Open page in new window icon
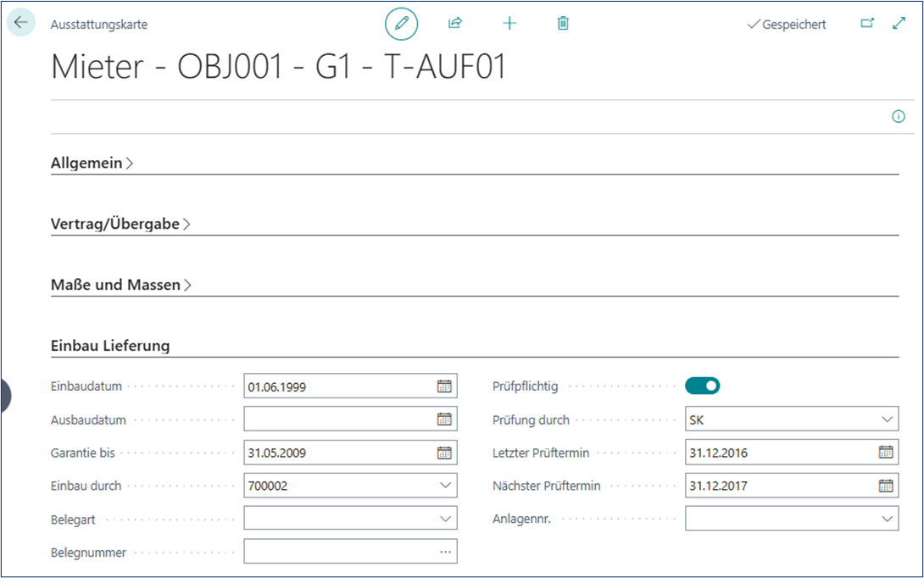Image resolution: width=924 pixels, height=578 pixels. click(x=867, y=24)
